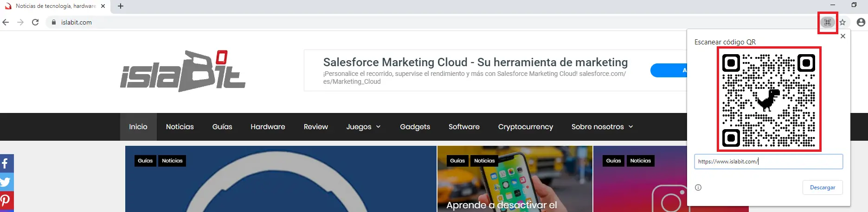Open the Guías menu item
The height and width of the screenshot is (212, 868).
(222, 127)
